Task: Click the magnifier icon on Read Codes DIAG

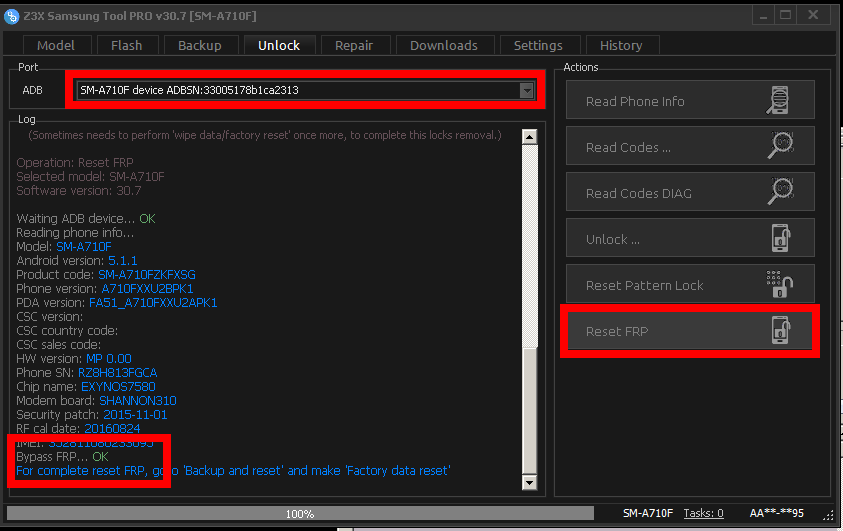Action: tap(781, 192)
